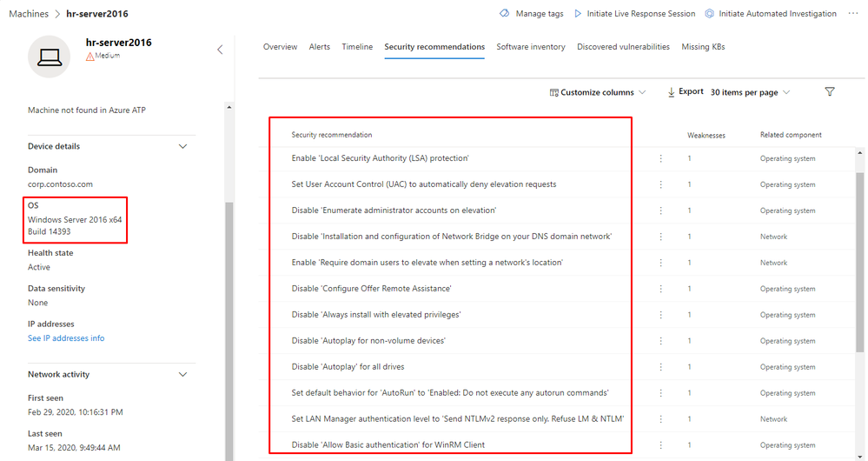
Task: Open Set LAN Manager authentication level recommendation
Action: (x=458, y=418)
